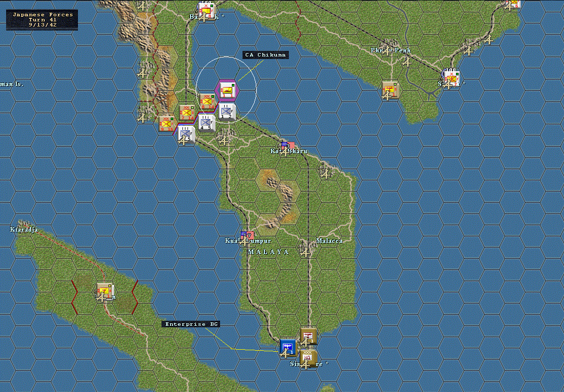This screenshot has height=392, width=564.
Task: Click the CA Chikuma name label
Action: pos(265,55)
